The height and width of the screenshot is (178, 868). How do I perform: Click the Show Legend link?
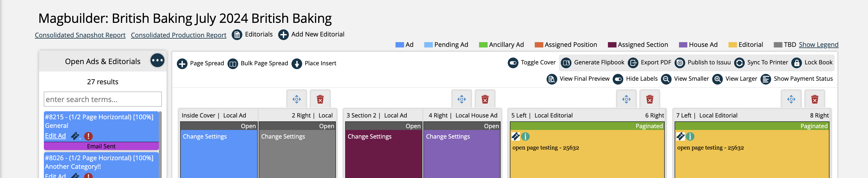pos(819,44)
